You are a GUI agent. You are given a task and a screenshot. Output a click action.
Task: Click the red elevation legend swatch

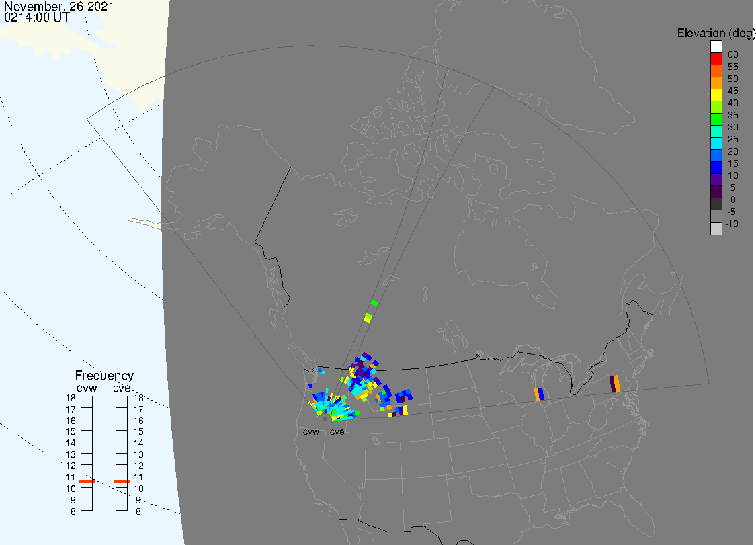(x=716, y=59)
